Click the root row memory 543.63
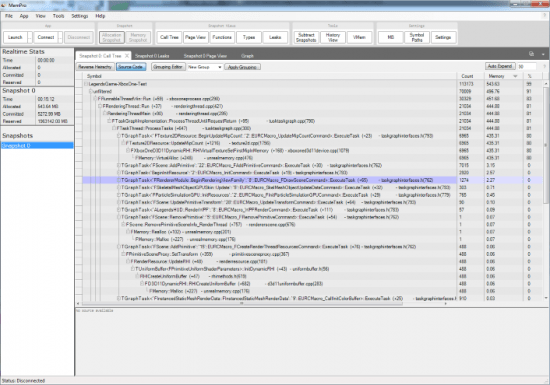The image size is (550, 385). point(493,84)
